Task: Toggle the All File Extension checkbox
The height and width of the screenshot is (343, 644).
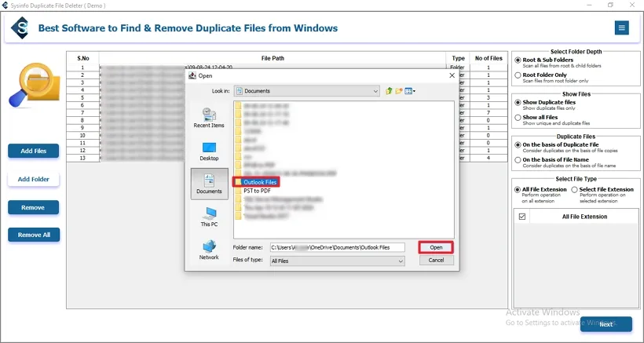Action: coord(522,216)
